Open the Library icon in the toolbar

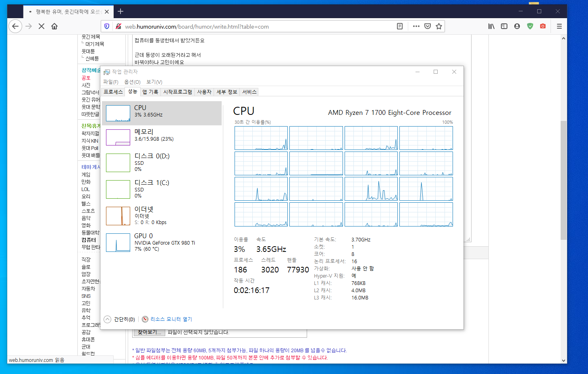tap(491, 27)
